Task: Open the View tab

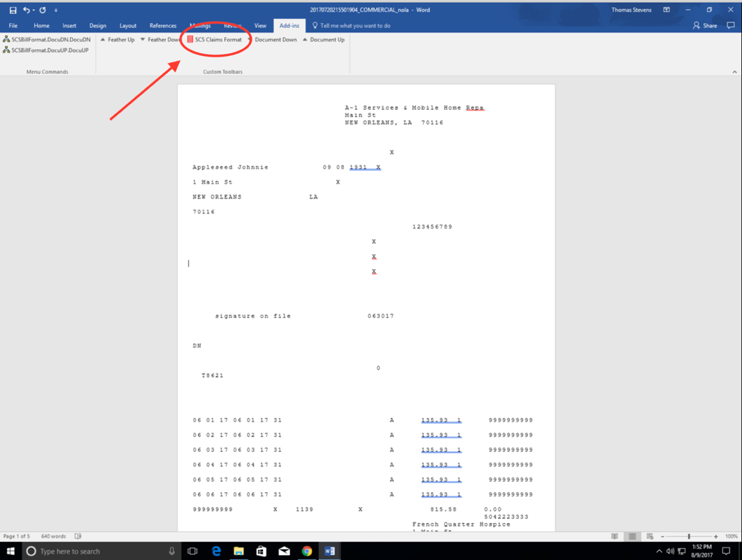Action: (260, 26)
